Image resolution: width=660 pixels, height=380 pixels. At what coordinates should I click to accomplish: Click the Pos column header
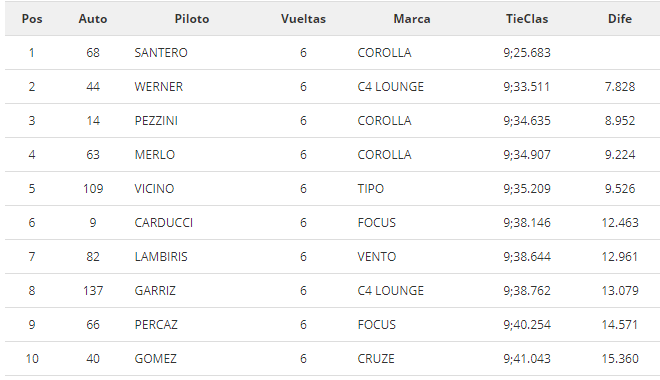coord(32,19)
